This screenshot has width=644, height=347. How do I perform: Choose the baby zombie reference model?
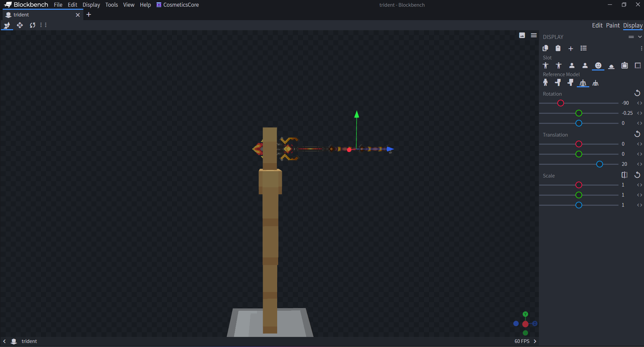pos(570,83)
